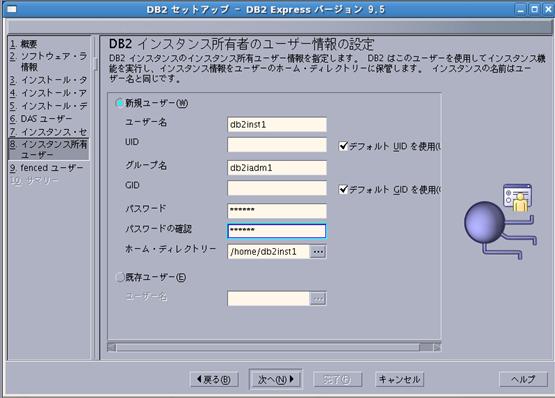Click the グループ名 field containing db2iadm1
Image resolution: width=555 pixels, height=398 pixels.
(x=277, y=168)
